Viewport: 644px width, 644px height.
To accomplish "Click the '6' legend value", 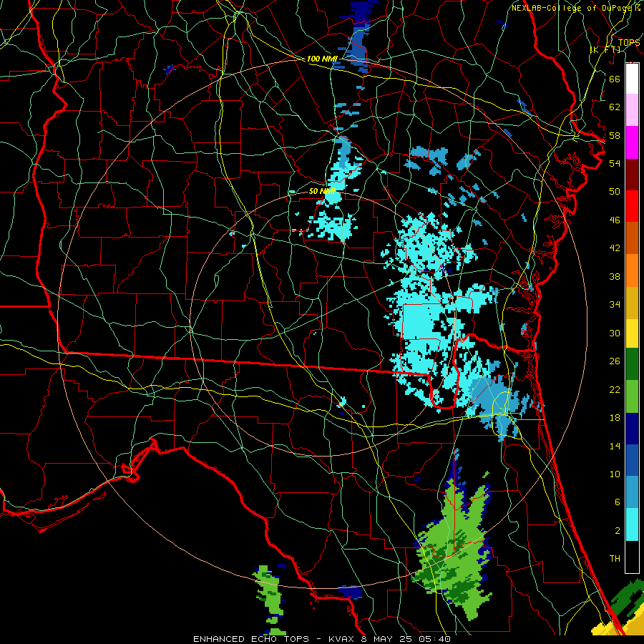I will click(x=617, y=502).
